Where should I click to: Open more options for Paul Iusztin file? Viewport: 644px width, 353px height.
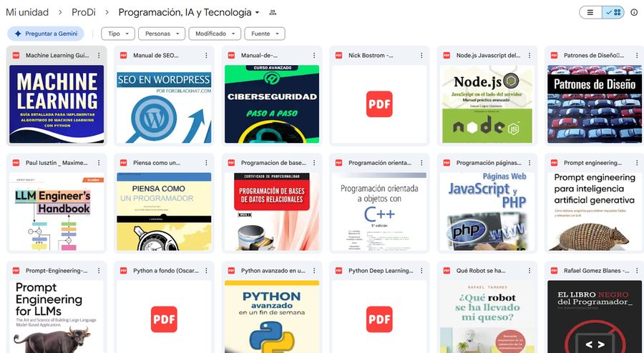click(x=99, y=163)
